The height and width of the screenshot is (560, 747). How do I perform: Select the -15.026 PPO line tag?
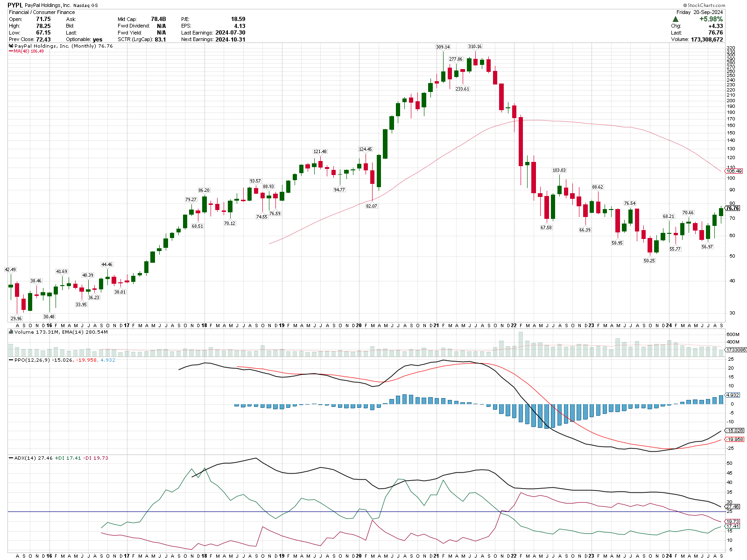[x=735, y=431]
